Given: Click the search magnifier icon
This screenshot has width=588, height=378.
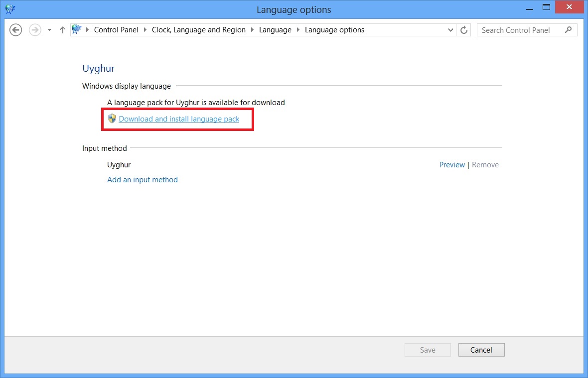Looking at the screenshot, I should click(569, 29).
